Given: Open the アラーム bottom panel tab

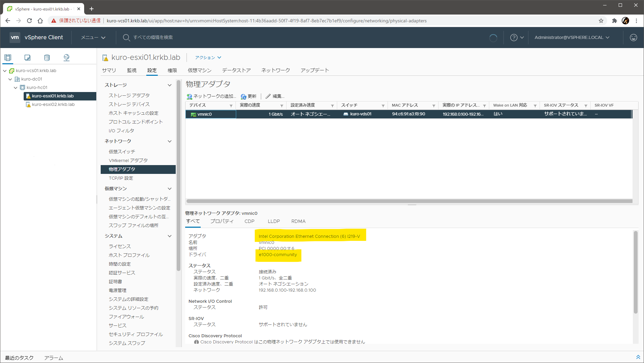Looking at the screenshot, I should click(53, 358).
